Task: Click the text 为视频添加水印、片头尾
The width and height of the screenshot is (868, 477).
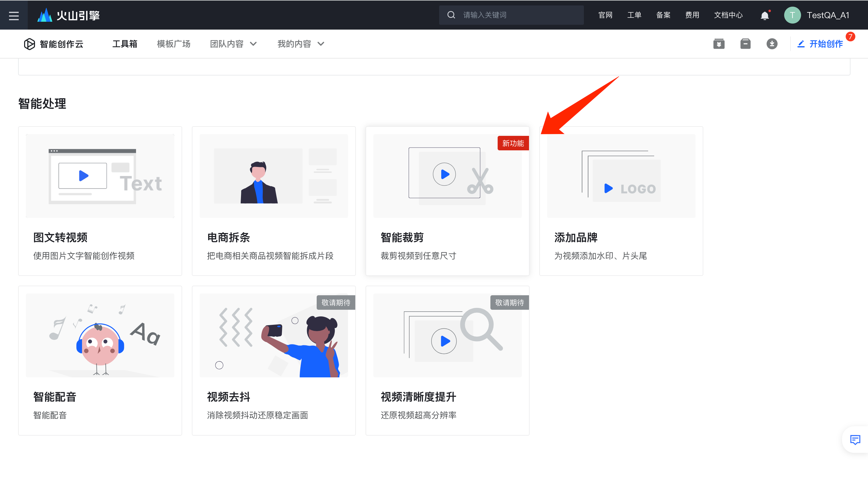Action: [x=600, y=256]
